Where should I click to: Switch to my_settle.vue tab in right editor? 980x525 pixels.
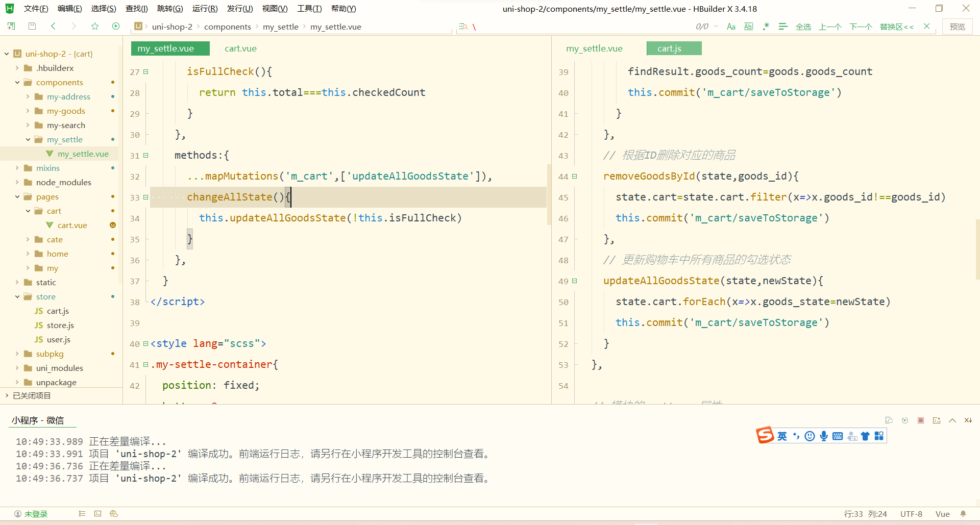coord(594,48)
